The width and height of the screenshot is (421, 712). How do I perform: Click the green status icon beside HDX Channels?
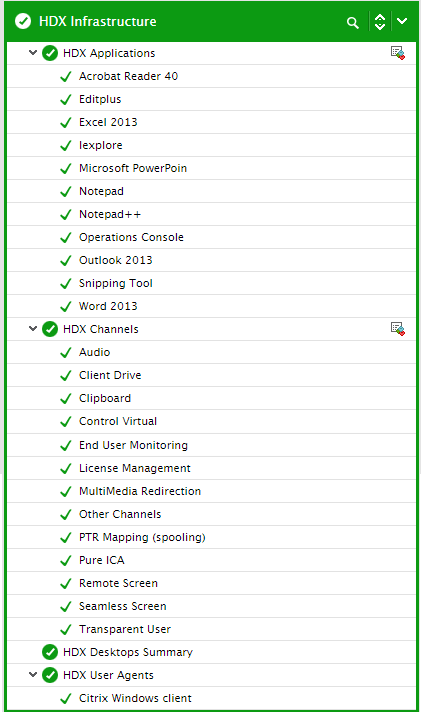point(50,329)
